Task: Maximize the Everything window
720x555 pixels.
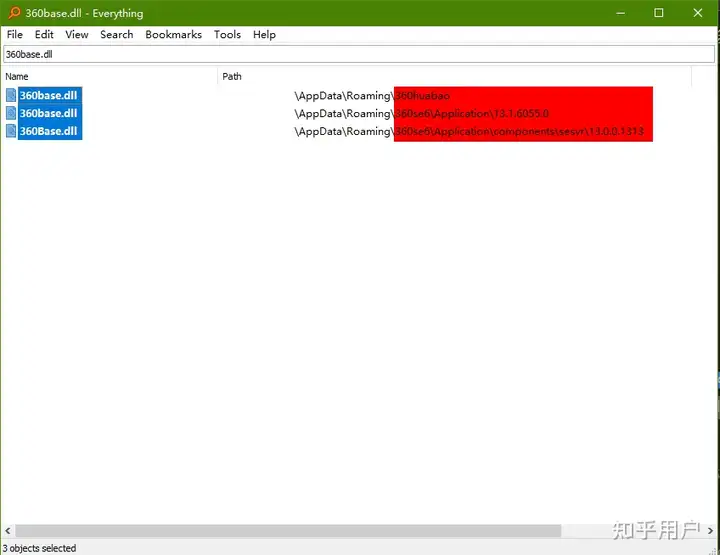Action: (x=658, y=13)
